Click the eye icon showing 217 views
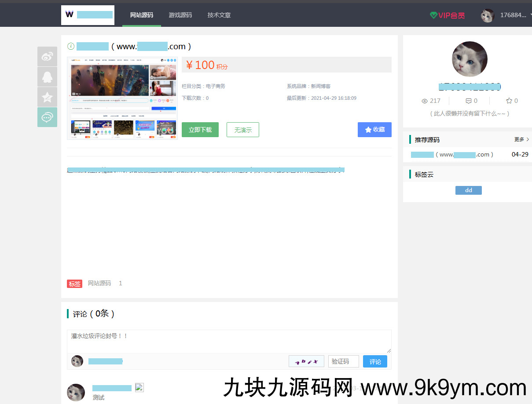Screen dimensions: 532x404 tap(424, 101)
